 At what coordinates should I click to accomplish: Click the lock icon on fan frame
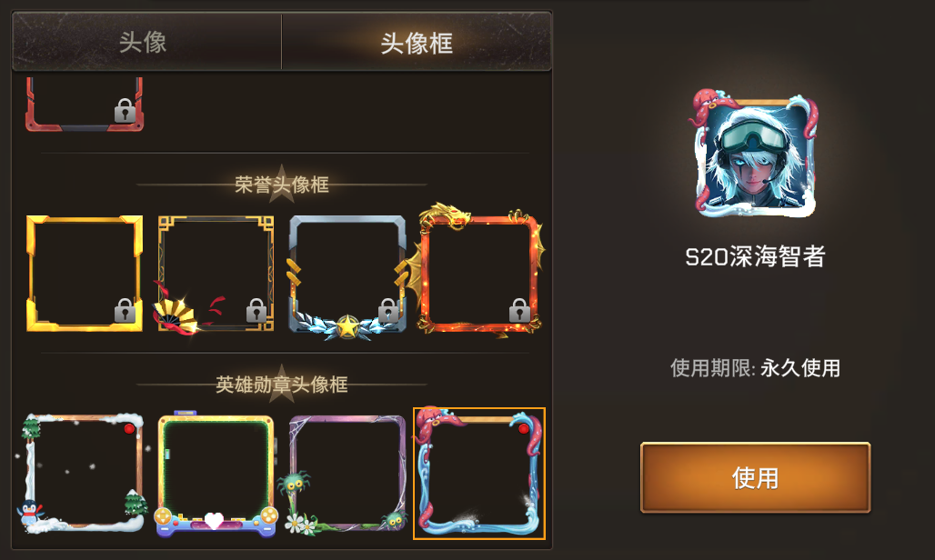tap(256, 310)
